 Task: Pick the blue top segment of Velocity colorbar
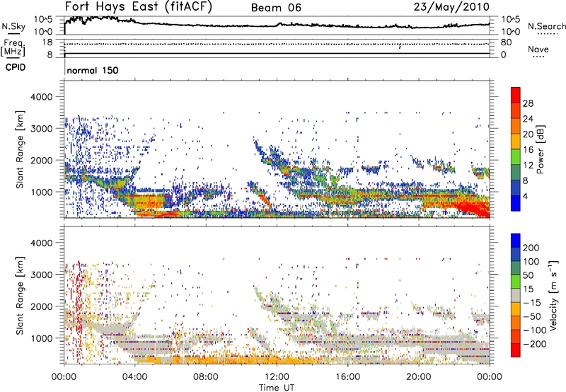(x=516, y=241)
